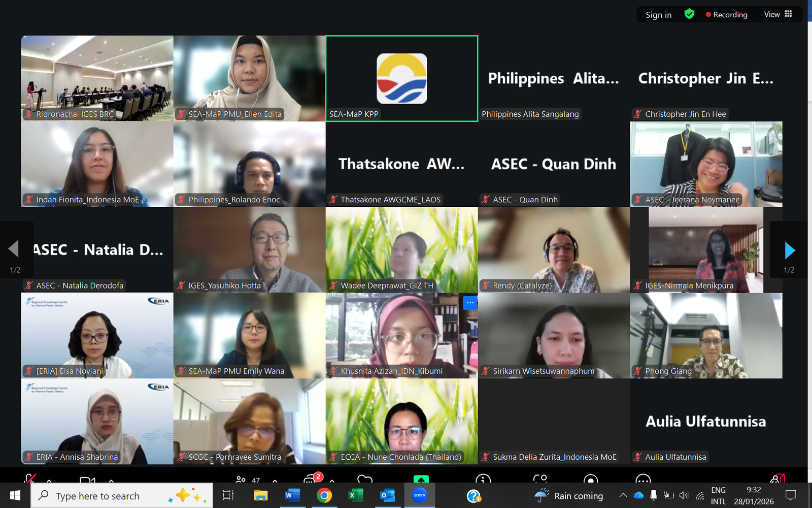Click the green encryption shield icon
Image resolution: width=812 pixels, height=508 pixels.
689,14
